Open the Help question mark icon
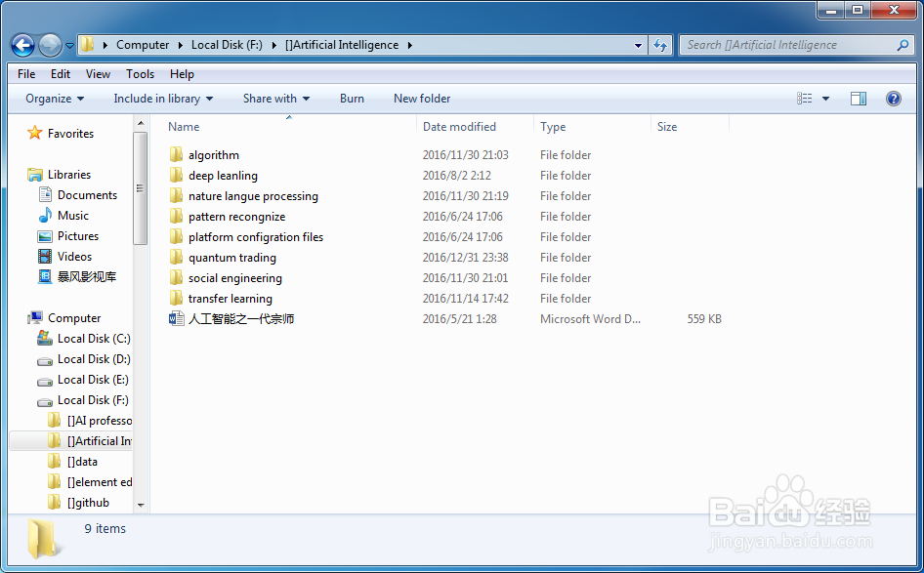This screenshot has width=924, height=573. click(894, 99)
